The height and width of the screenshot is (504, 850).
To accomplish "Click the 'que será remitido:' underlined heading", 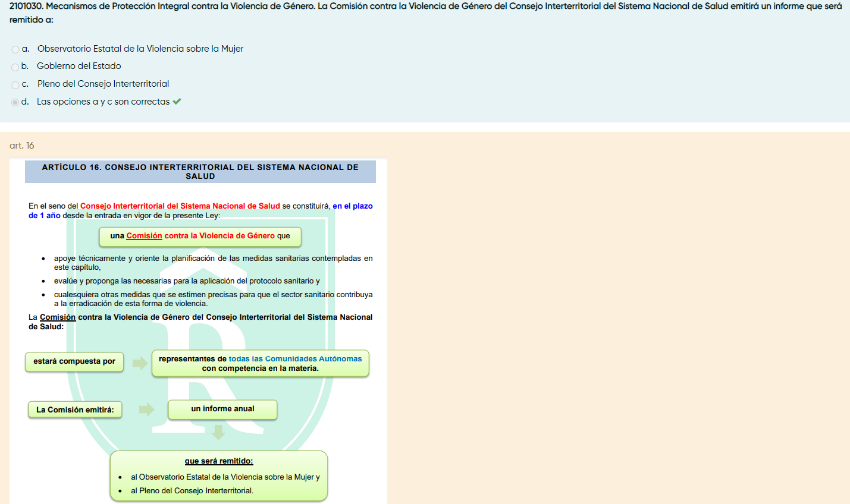I will 218,461.
